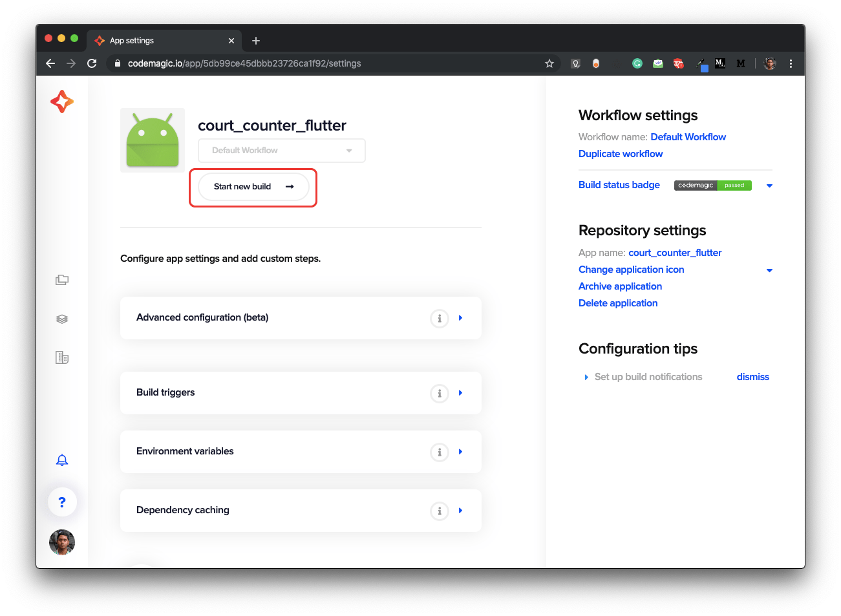Open the Chrome profile avatar
Viewport: 841px width, 616px height.
[770, 63]
